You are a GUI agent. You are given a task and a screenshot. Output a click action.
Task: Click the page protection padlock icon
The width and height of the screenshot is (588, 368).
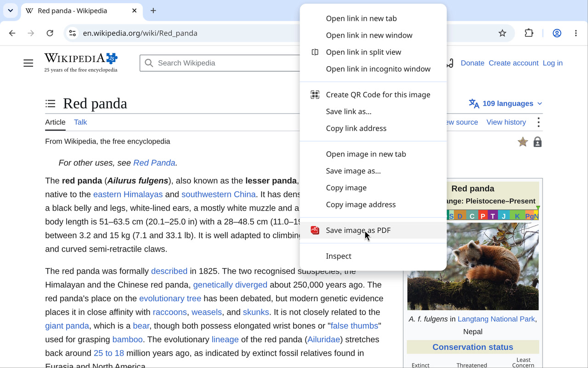pyautogui.click(x=537, y=142)
